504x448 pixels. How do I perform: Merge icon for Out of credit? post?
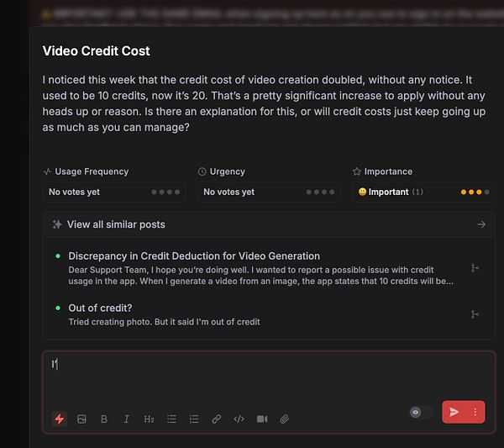[x=475, y=314]
